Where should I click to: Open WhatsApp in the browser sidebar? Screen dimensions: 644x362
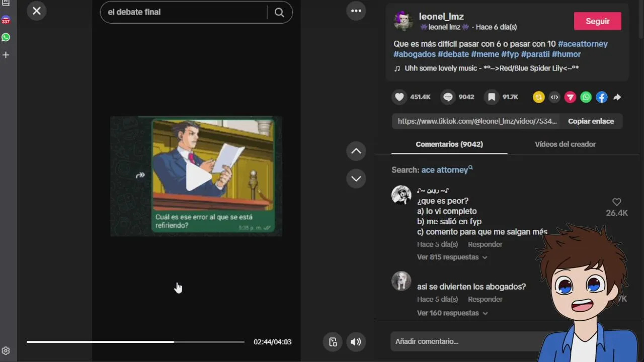[x=6, y=37]
